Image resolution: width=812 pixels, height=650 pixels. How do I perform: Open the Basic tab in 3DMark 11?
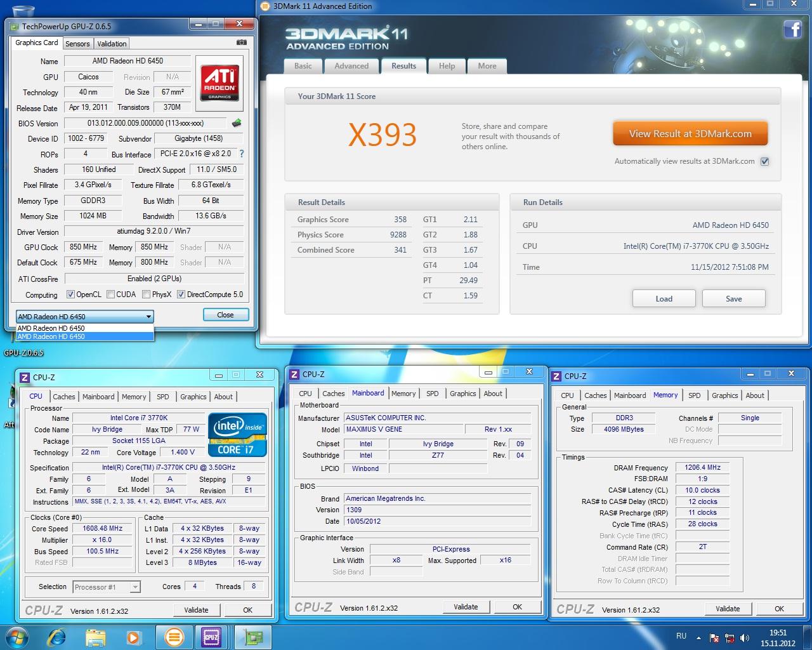coord(303,66)
